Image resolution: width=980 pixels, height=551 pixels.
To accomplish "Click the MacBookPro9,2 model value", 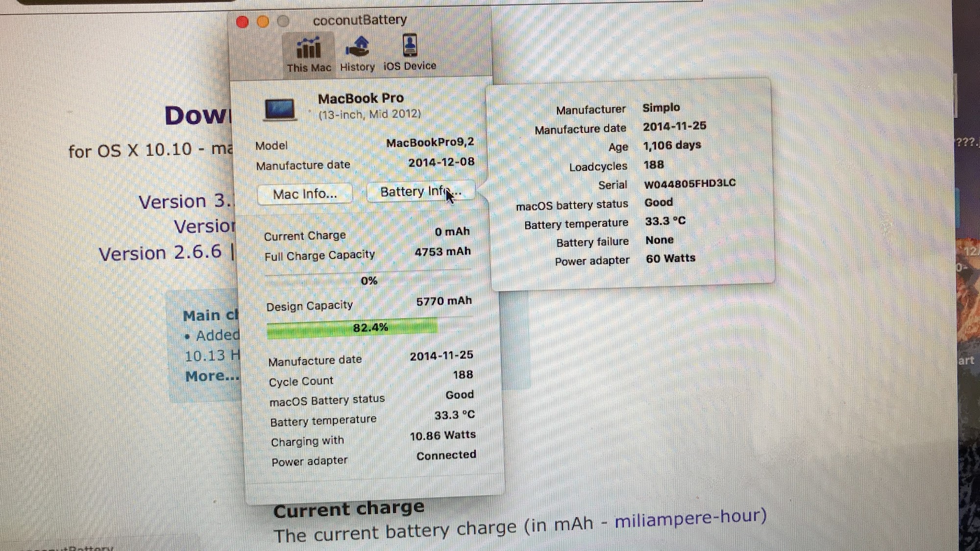I will tap(430, 143).
